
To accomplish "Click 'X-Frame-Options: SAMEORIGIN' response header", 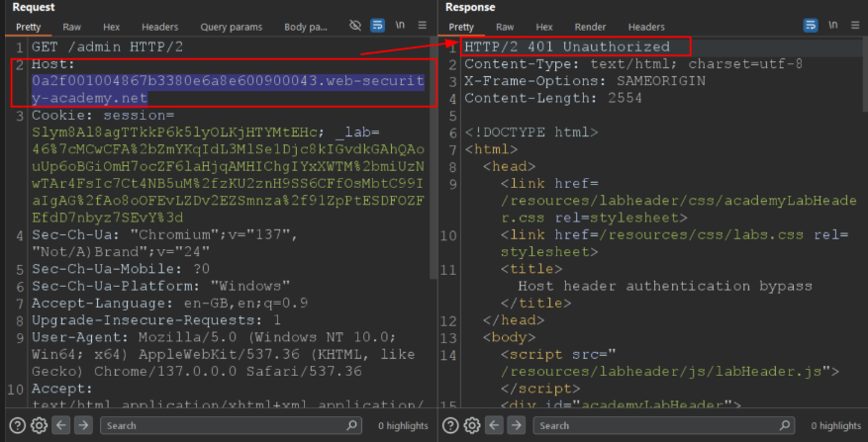I will click(x=585, y=82).
